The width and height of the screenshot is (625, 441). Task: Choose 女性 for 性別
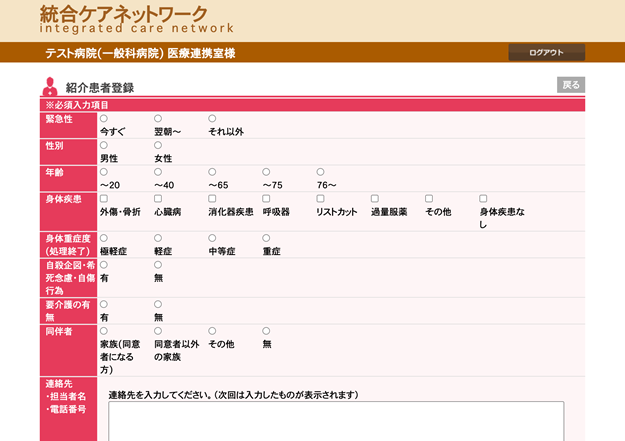[x=158, y=145]
